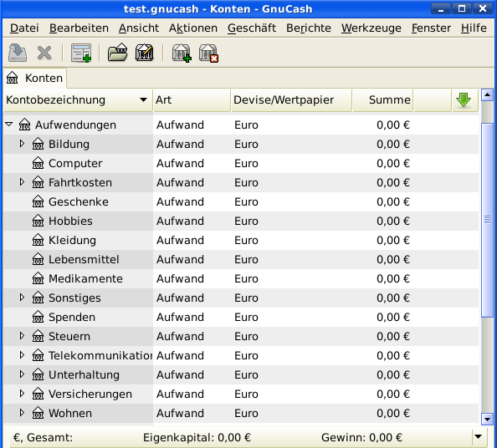Click the New account plus icon
Image resolution: width=497 pixels, height=448 pixels.
[182, 53]
